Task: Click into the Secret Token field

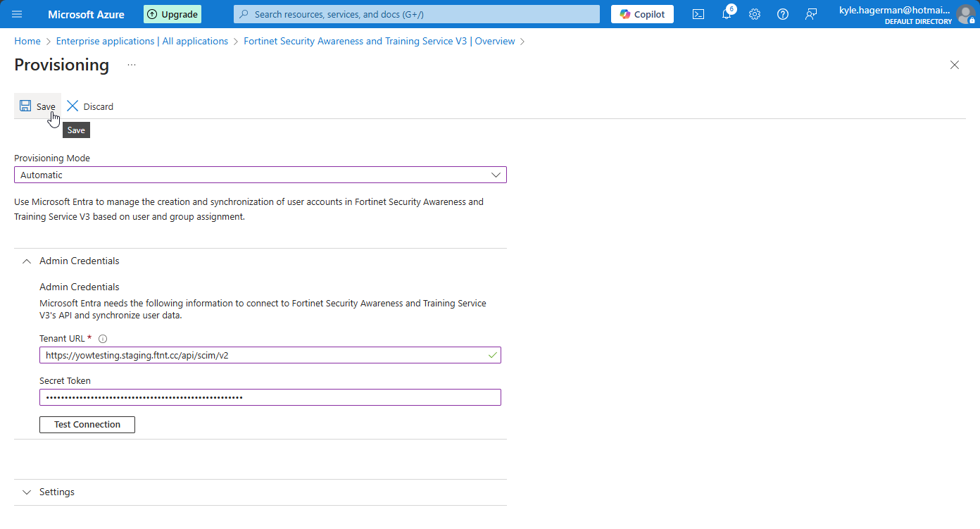Action: coord(270,397)
